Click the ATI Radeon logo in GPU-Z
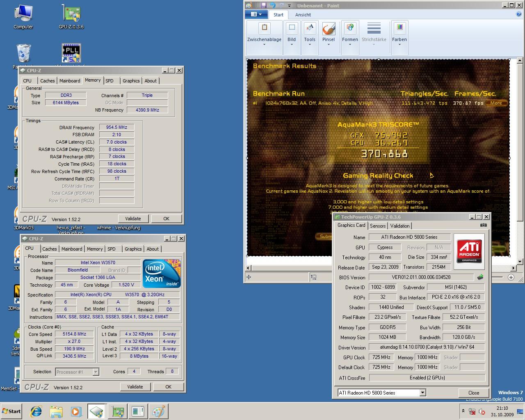The image size is (525, 420). click(x=469, y=251)
